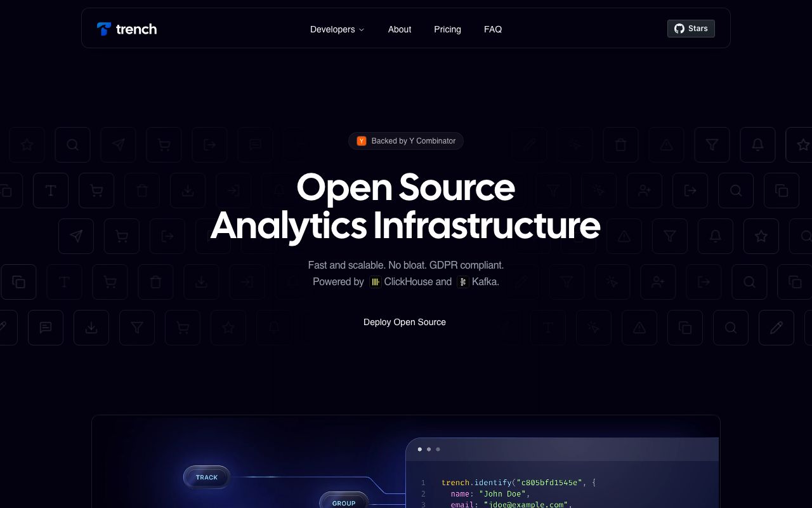Click the Deploy Open Source button

(405, 322)
